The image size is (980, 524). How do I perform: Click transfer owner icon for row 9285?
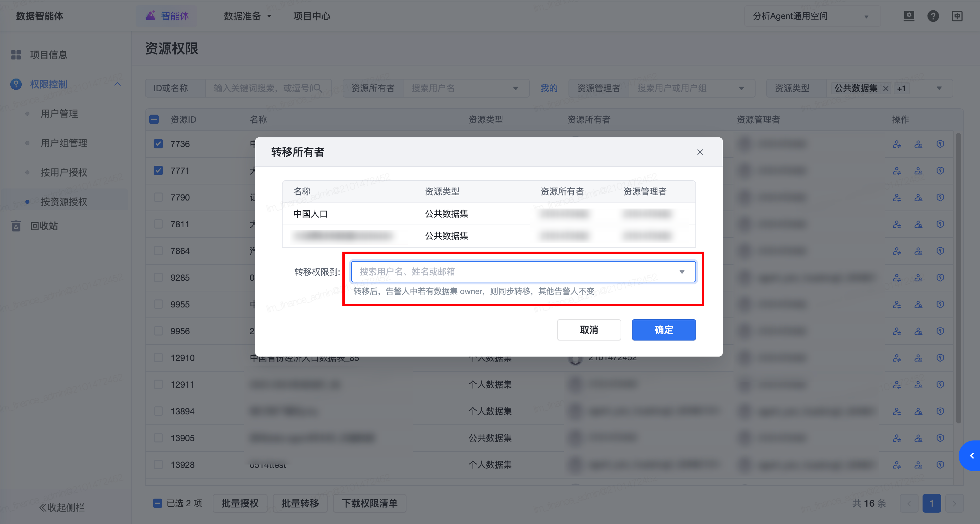(x=897, y=278)
